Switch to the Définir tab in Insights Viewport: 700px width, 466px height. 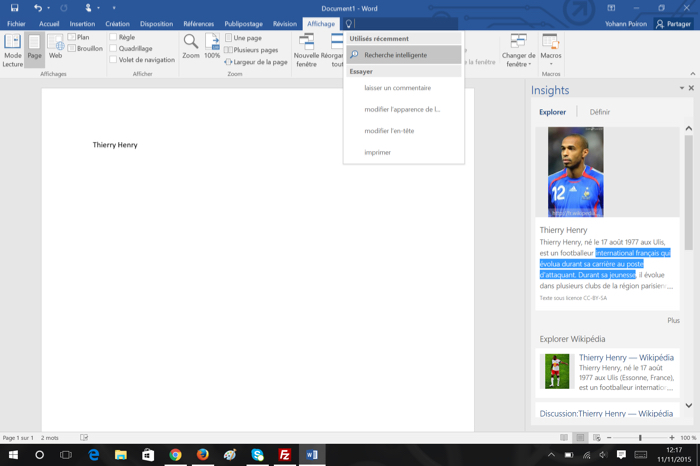(599, 112)
